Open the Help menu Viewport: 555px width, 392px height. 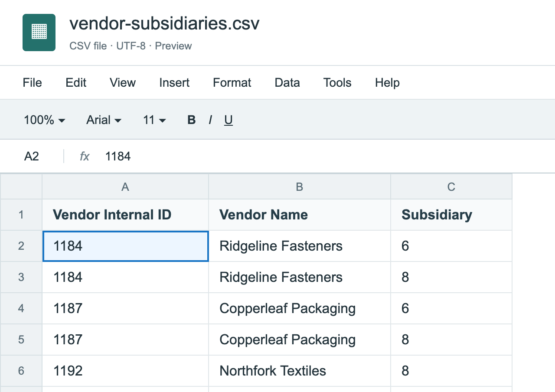coord(387,82)
